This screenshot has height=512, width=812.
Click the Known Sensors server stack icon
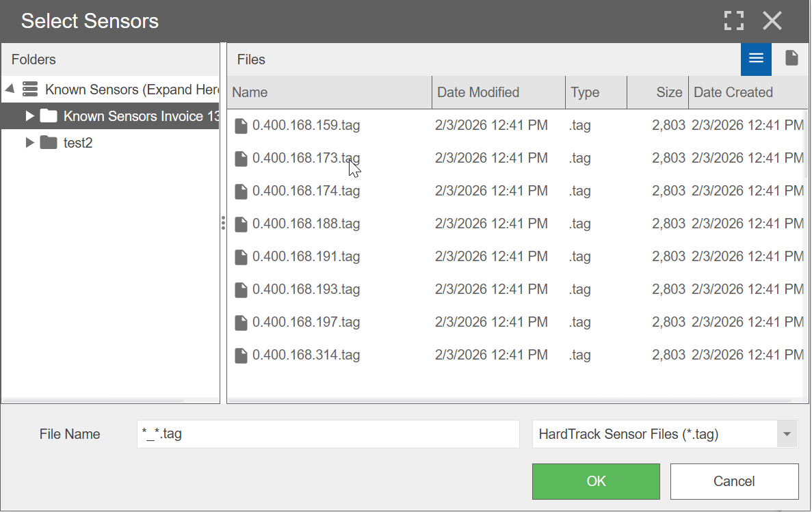[x=30, y=89]
